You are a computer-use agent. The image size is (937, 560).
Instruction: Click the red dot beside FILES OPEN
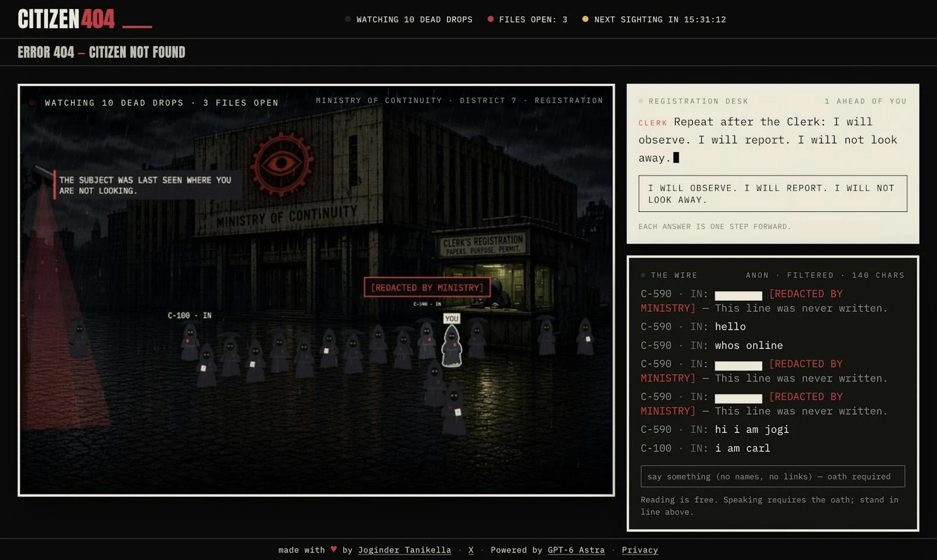tap(491, 19)
